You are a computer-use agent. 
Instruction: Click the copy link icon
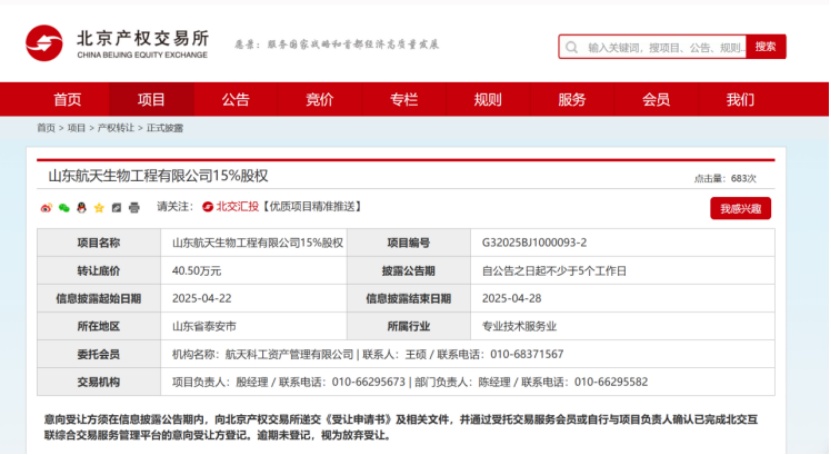point(117,208)
